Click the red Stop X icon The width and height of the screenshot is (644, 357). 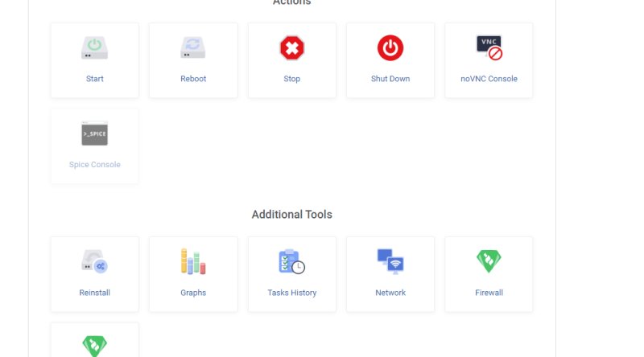point(292,48)
